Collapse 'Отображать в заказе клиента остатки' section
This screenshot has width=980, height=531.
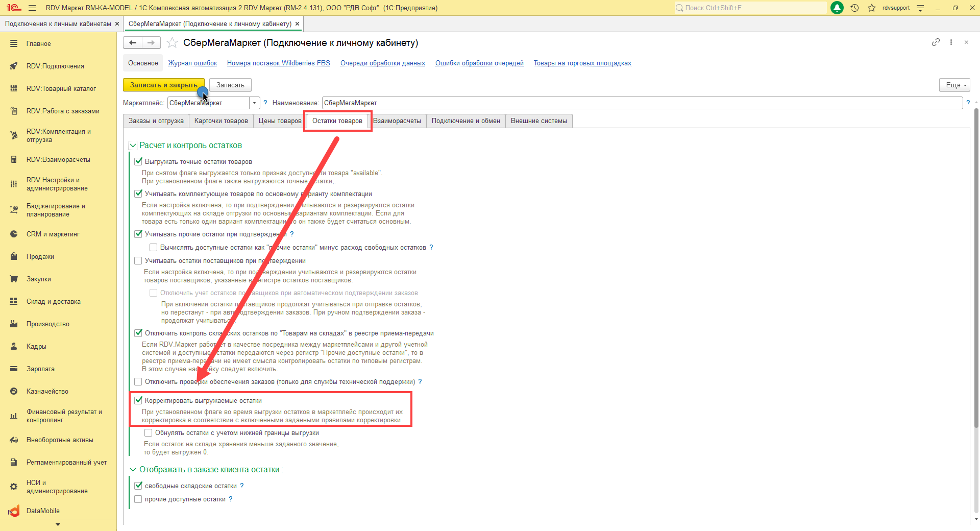click(133, 470)
